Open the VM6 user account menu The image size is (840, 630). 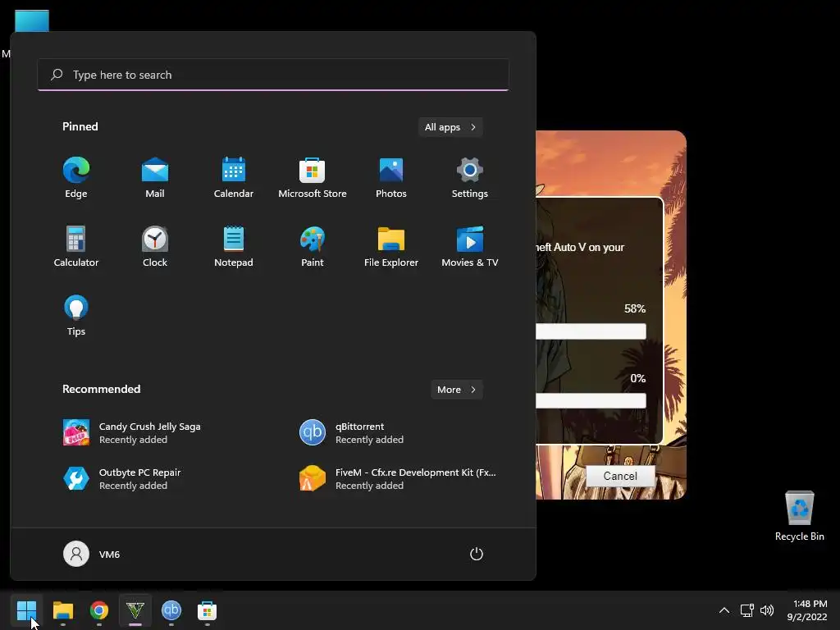[92, 554]
